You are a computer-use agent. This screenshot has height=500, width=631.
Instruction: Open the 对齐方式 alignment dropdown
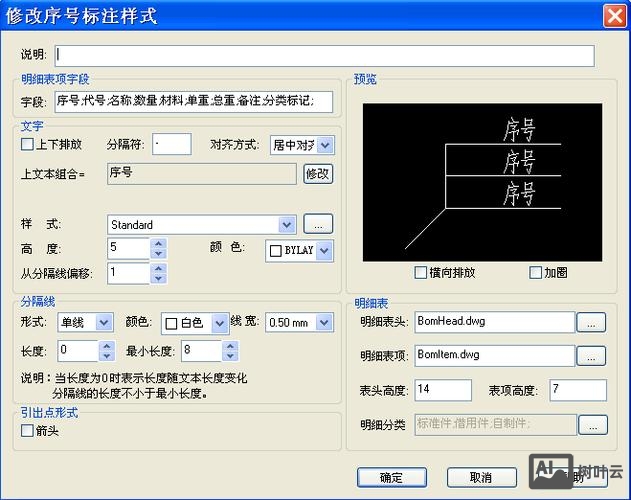click(325, 145)
